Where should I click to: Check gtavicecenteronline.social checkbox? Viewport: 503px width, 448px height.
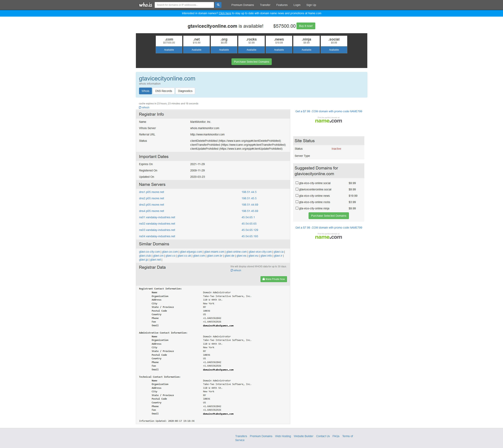point(297,189)
